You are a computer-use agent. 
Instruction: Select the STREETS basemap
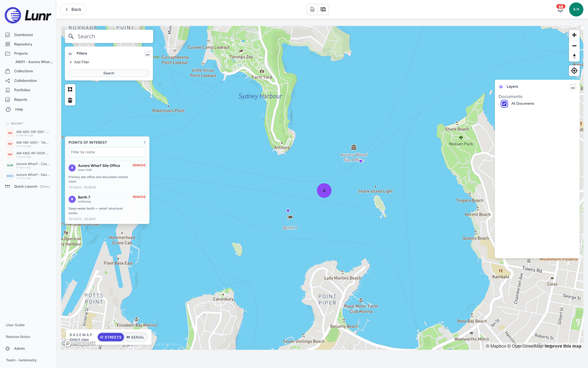click(x=111, y=337)
